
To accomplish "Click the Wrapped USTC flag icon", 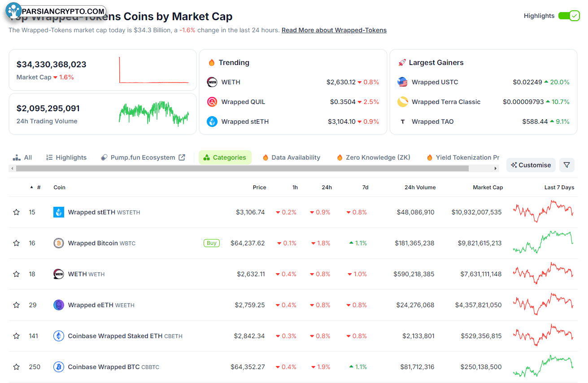I will pos(402,82).
